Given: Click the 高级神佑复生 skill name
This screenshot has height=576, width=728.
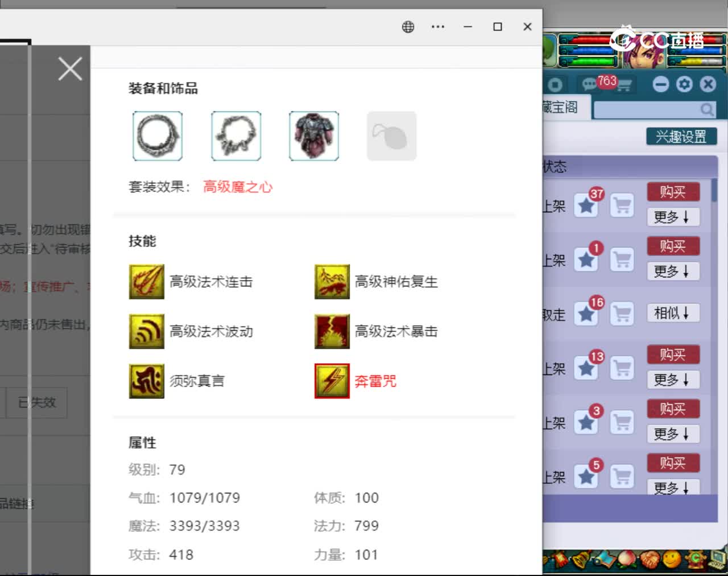Looking at the screenshot, I should click(396, 282).
